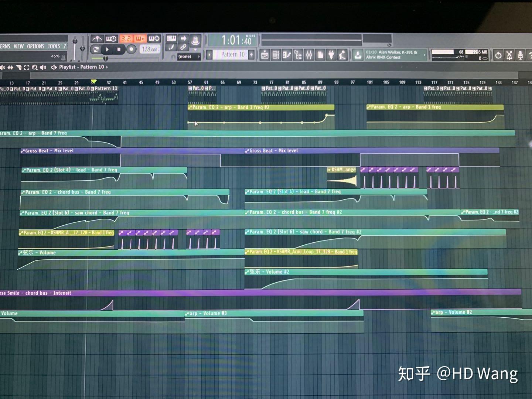Screen dimensions: 532x399
Task: Select the Gross Beat - Mix level automation clip
Action: (48, 150)
